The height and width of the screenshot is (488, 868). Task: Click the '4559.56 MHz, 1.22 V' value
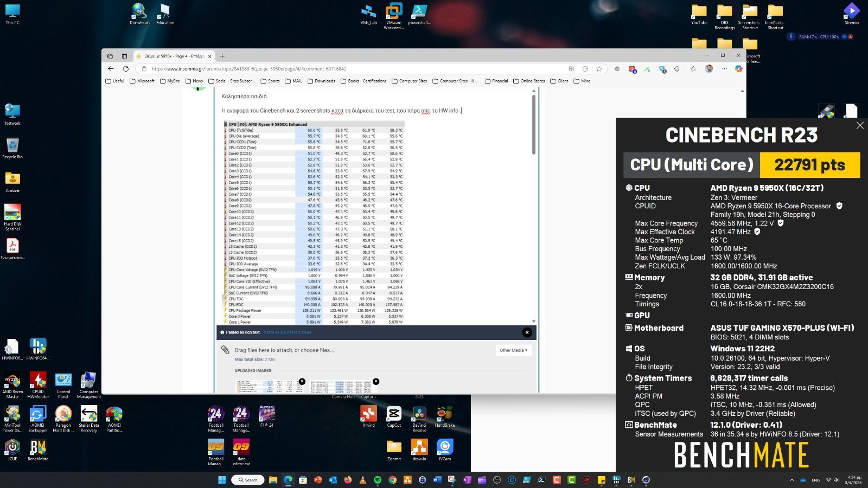742,223
